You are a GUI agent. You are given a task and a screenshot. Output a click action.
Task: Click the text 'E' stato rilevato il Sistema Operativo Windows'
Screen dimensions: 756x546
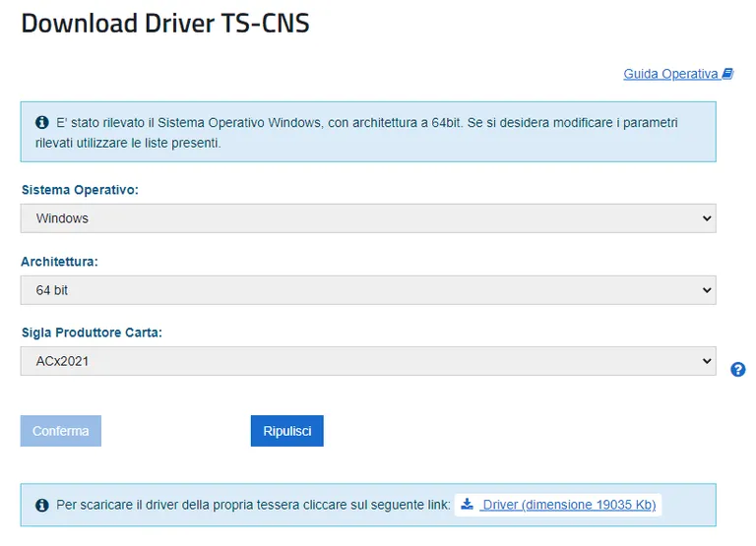(189, 122)
